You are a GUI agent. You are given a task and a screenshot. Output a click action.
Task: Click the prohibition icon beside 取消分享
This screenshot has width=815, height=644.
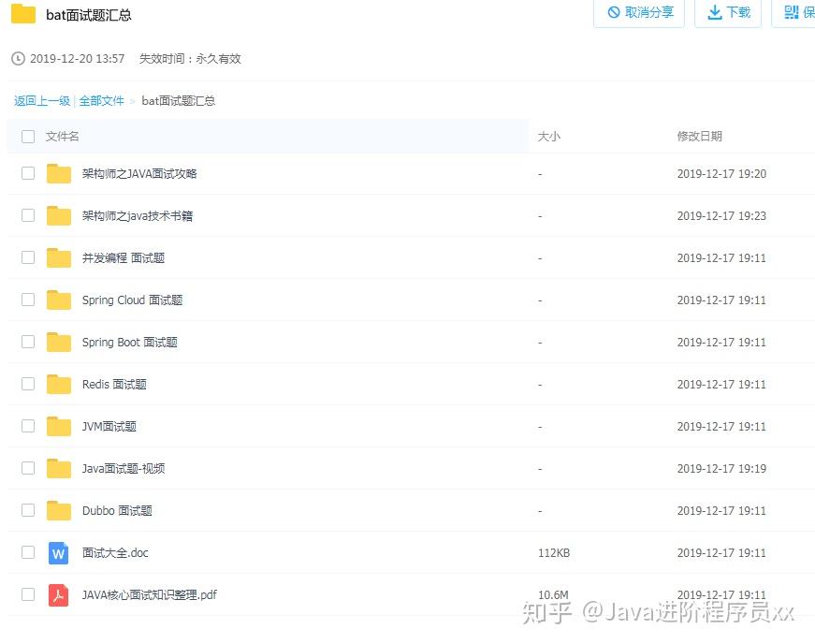click(611, 12)
